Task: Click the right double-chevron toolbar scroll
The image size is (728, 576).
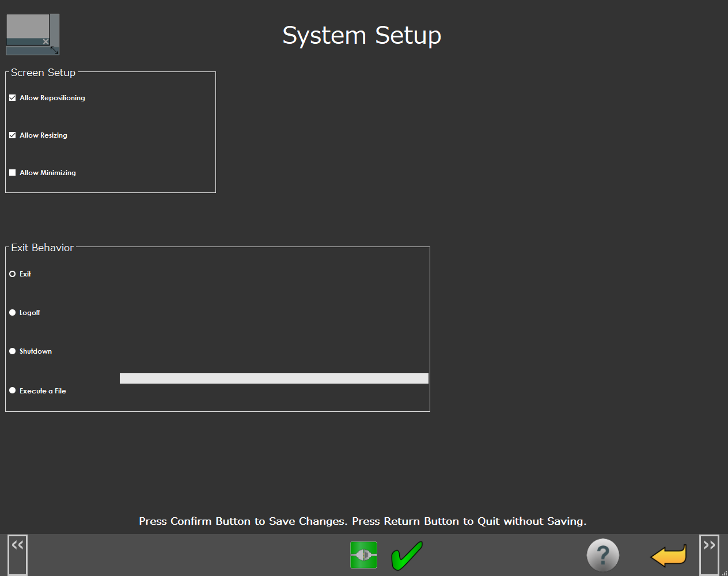Action: point(709,554)
